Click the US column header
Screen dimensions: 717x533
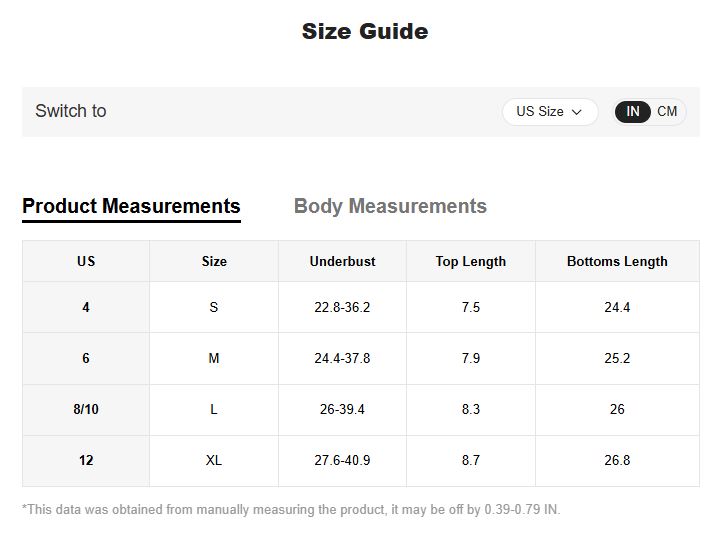86,261
